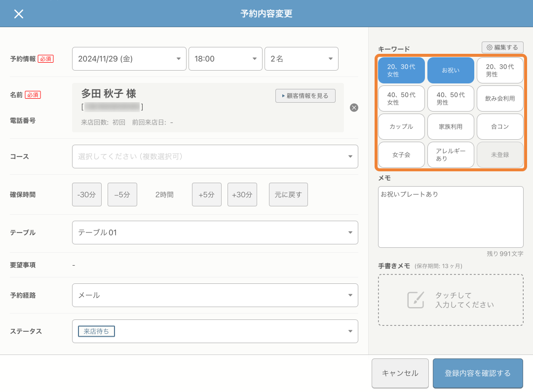Viewport: 533px width, 392px height.
Task: Change the ステータス from 来店待ち
Action: pos(215,331)
